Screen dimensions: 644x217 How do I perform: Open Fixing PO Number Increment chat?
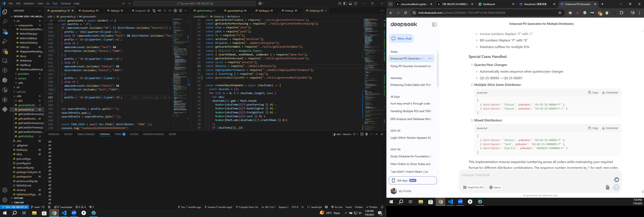(x=411, y=66)
